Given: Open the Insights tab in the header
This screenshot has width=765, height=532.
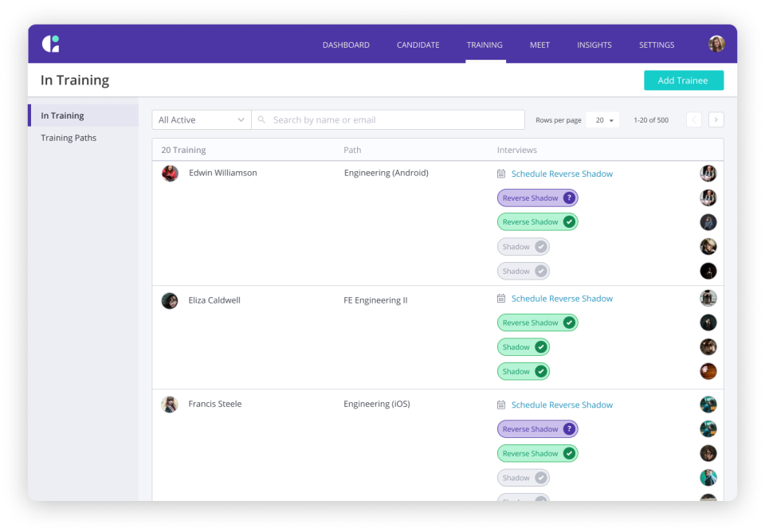Looking at the screenshot, I should pos(594,45).
